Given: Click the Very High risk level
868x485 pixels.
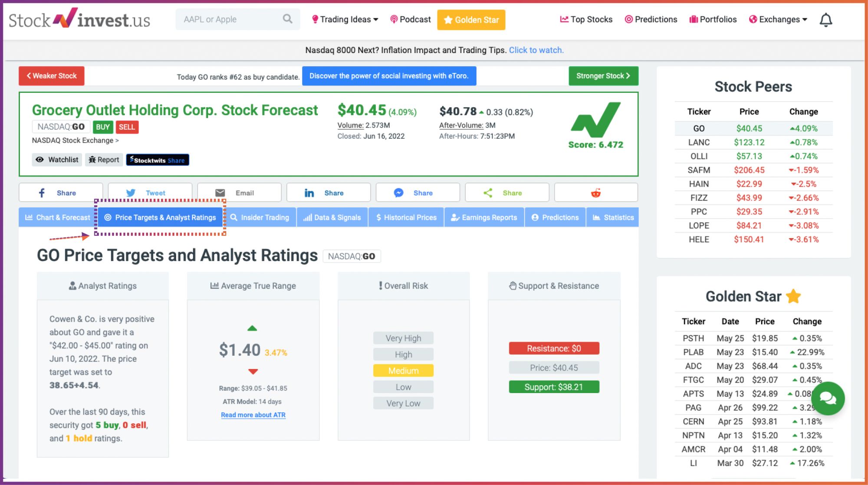Looking at the screenshot, I should coord(403,338).
